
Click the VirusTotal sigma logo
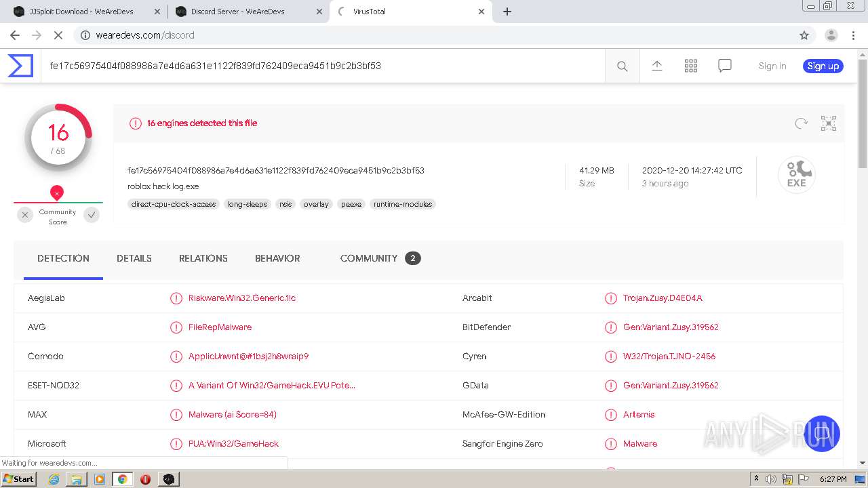[x=20, y=66]
